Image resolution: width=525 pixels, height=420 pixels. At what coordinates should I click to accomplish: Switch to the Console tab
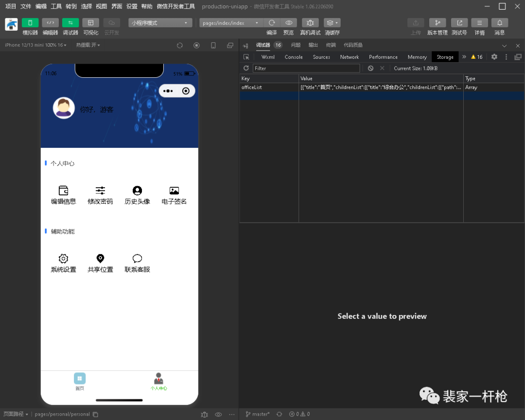[294, 57]
